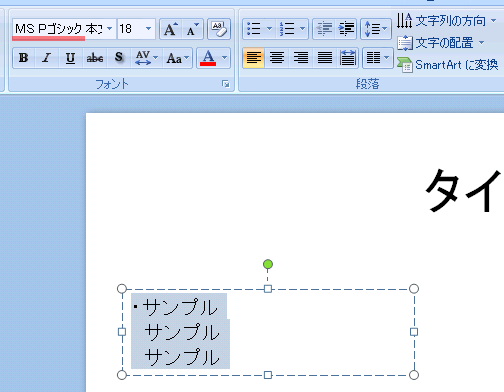Click the left middle sizing handle of text box
The height and width of the screenshot is (392, 504).
point(122,332)
